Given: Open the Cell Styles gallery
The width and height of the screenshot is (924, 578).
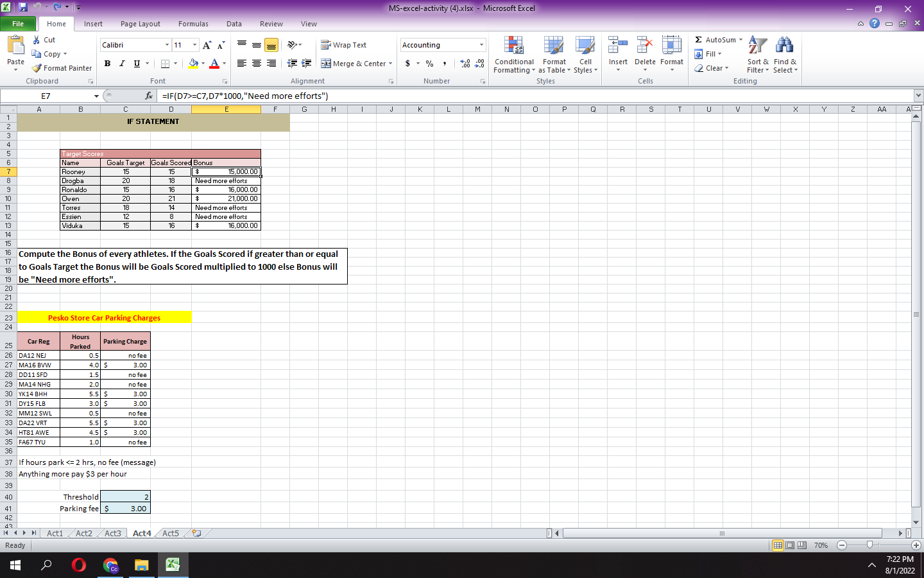Looking at the screenshot, I should click(x=585, y=55).
